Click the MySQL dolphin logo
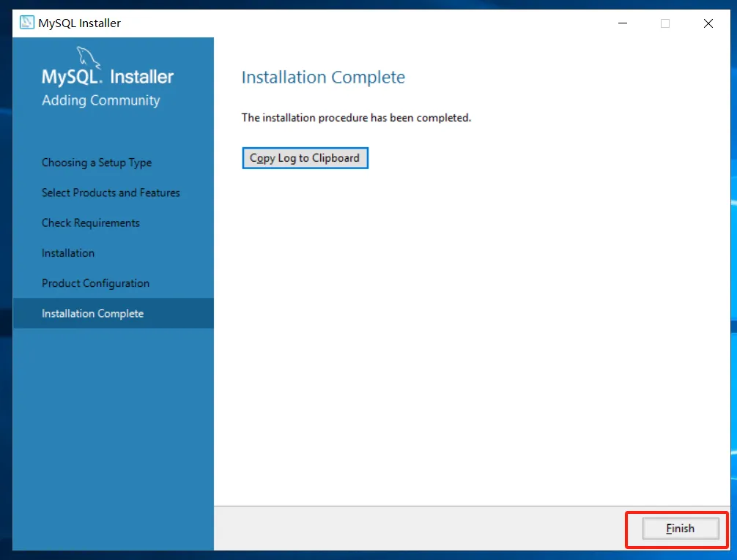Image resolution: width=737 pixels, height=560 pixels. [x=89, y=58]
